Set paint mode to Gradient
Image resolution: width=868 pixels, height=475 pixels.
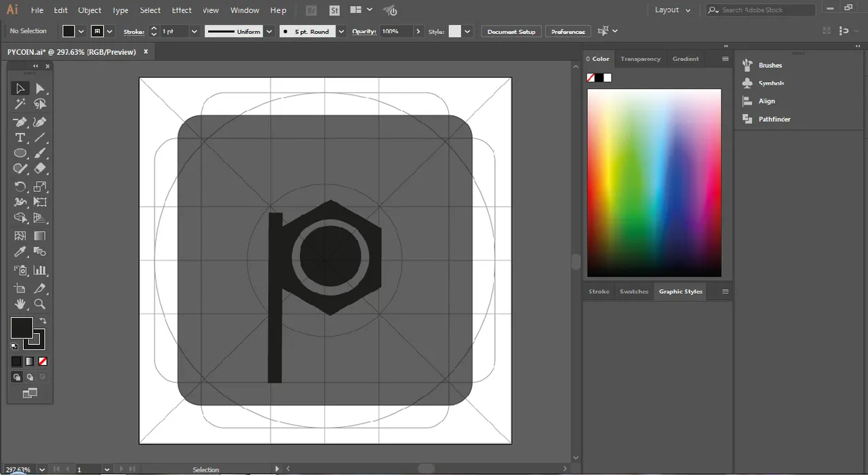coord(30,362)
